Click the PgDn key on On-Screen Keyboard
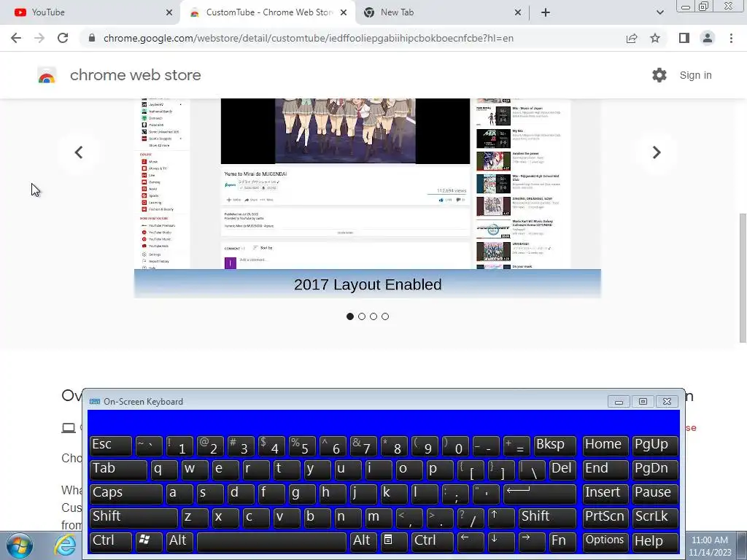 [x=655, y=470]
